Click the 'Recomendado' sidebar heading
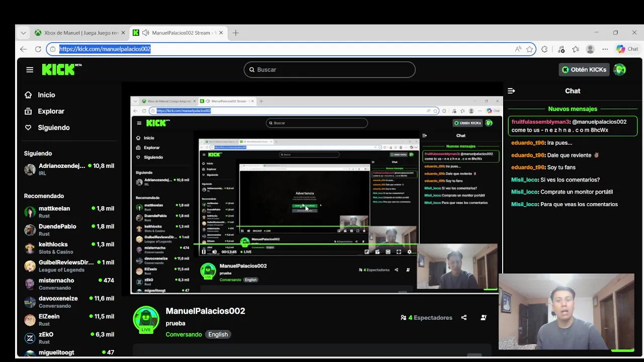This screenshot has width=644, height=362. tap(44, 196)
